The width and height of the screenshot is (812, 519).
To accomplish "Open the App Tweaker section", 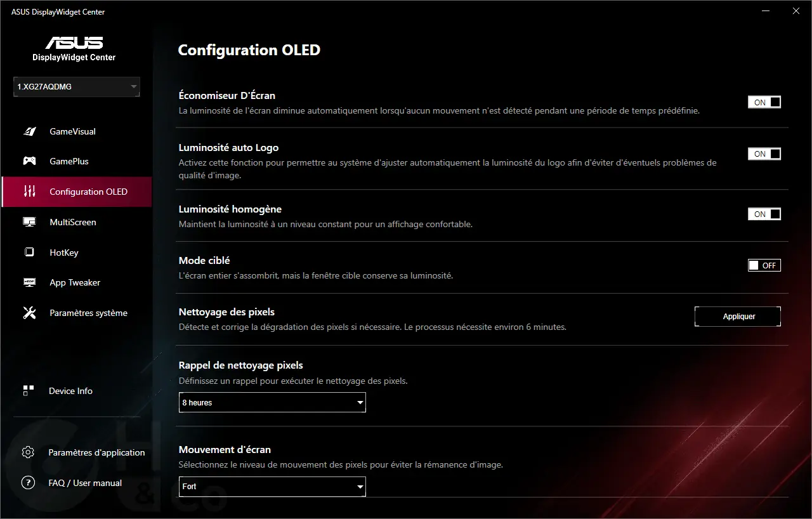I will pos(77,282).
